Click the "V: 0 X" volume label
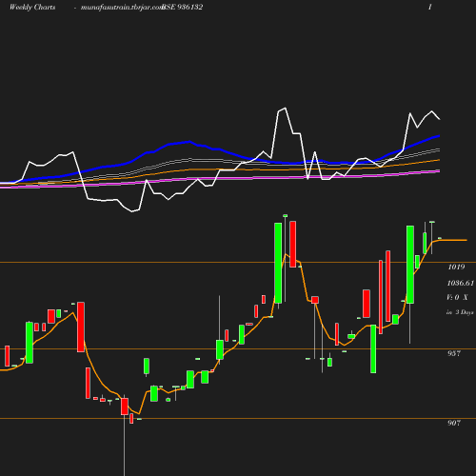This screenshot has height=476, width=476. point(457,297)
